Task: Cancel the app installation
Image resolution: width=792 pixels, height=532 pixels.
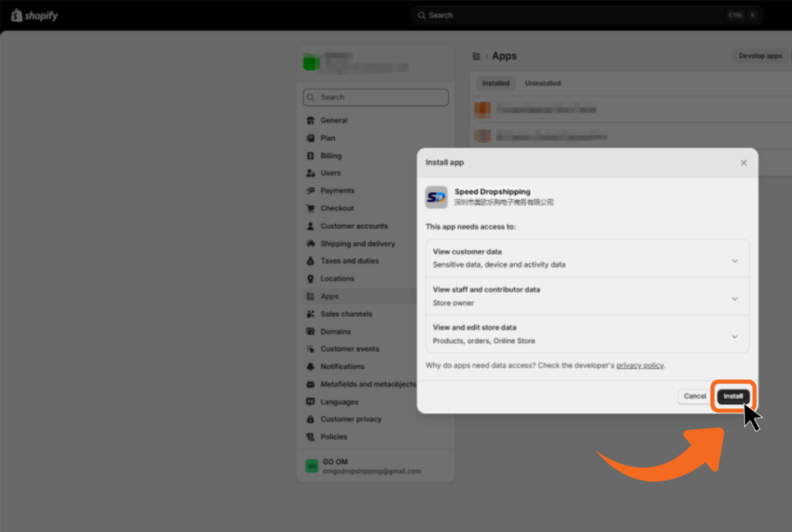Action: point(695,396)
